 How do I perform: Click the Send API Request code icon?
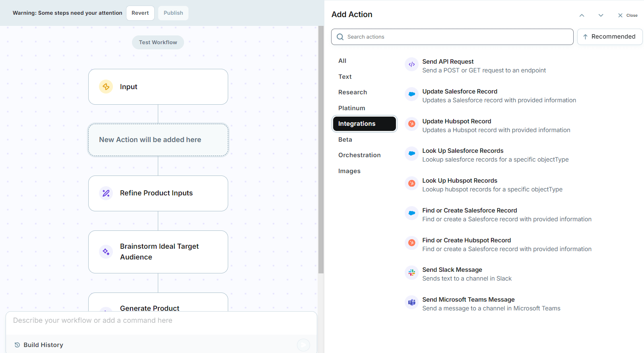click(x=411, y=64)
